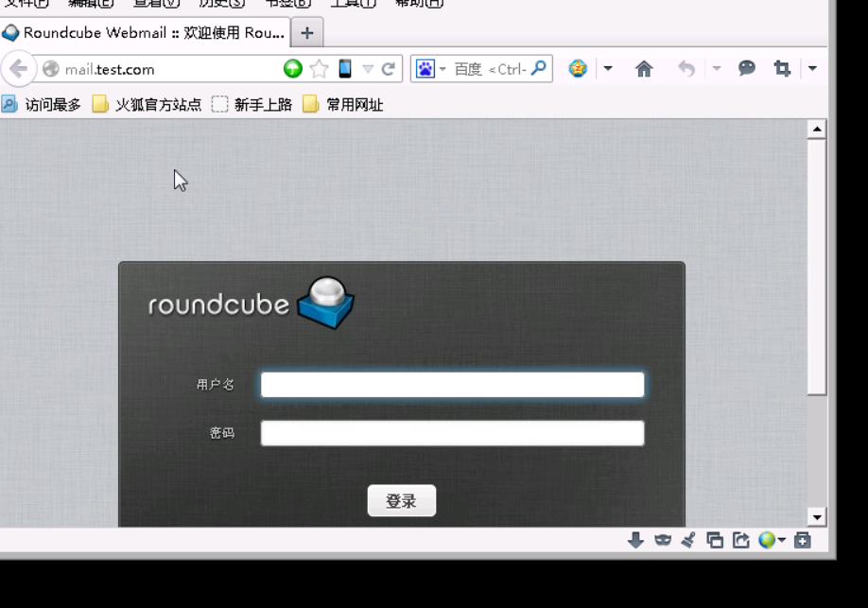Click the 密码 password input field
Screen dimensions: 868x608
(x=452, y=433)
